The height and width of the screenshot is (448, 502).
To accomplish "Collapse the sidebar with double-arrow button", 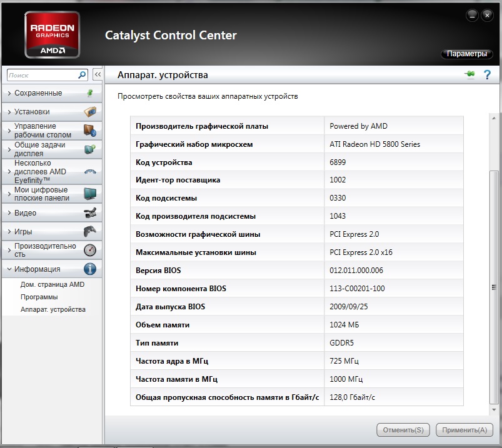I will [x=98, y=75].
